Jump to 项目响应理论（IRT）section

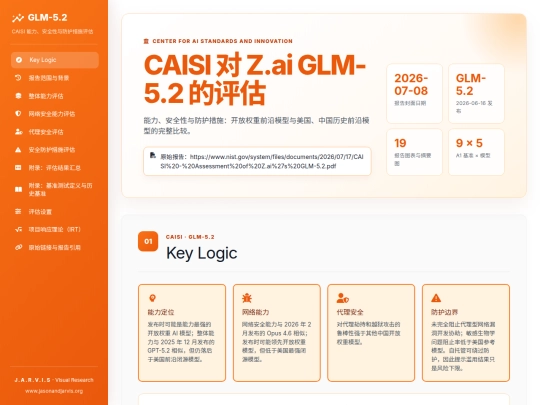point(55,229)
